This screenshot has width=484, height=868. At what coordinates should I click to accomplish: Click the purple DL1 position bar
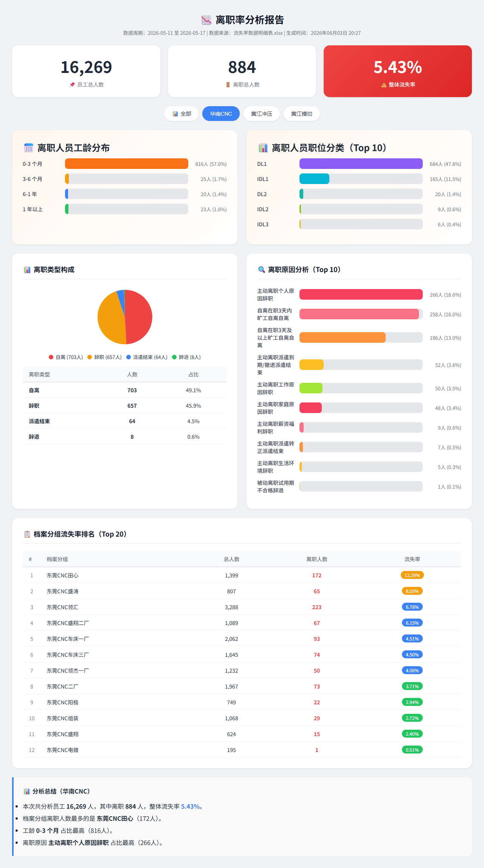[x=361, y=164]
